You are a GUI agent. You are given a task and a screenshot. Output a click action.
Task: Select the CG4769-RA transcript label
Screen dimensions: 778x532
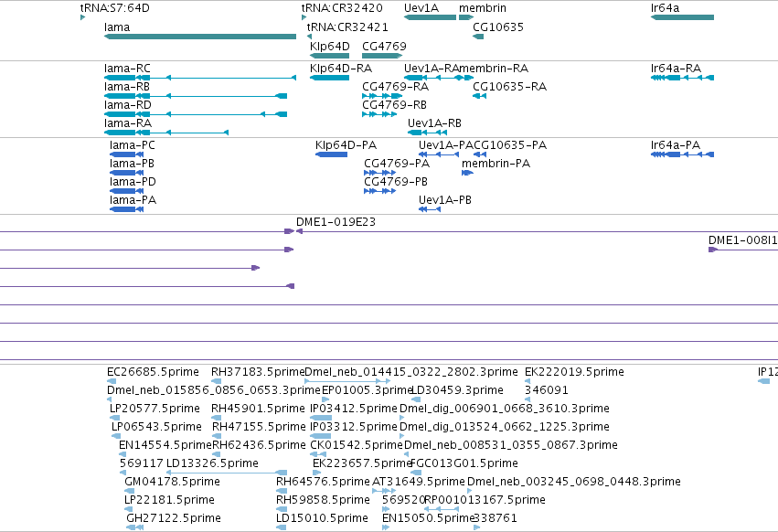(x=396, y=86)
